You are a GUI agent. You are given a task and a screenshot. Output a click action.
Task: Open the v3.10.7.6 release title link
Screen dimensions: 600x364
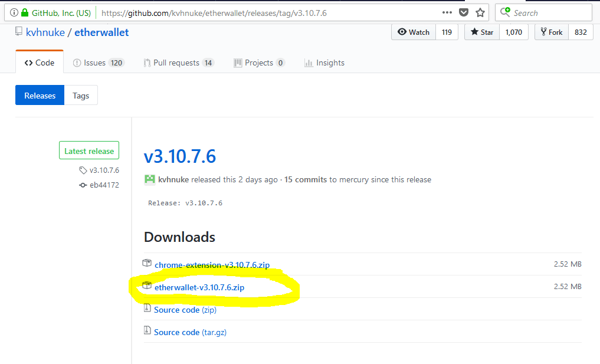[x=180, y=156]
